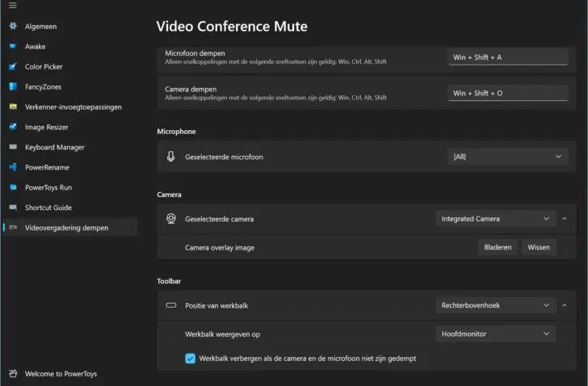Click the Microfoon dempen label
Viewport: 588px width, 386px height.
tap(195, 53)
